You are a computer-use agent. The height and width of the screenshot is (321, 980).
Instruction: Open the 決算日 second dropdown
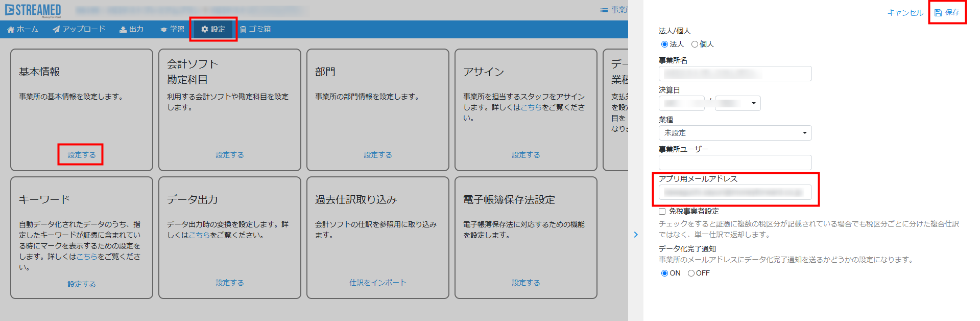click(x=737, y=103)
